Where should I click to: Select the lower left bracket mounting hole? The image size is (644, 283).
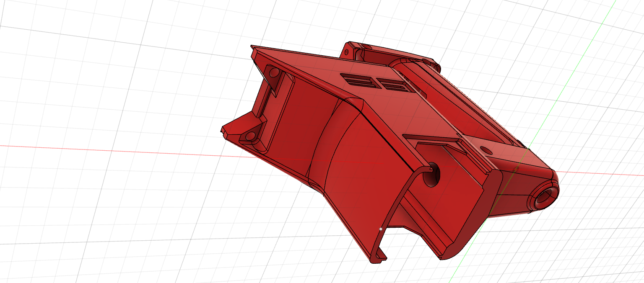tap(251, 136)
